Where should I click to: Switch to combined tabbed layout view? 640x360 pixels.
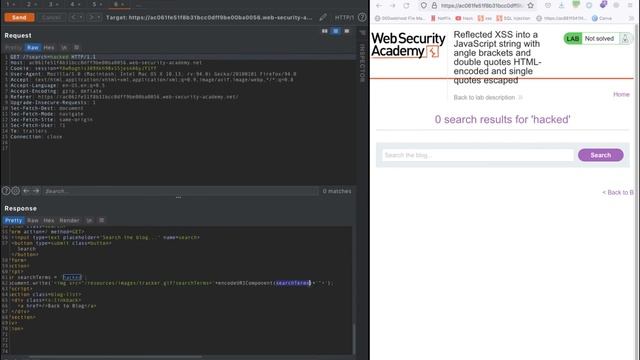347,31
